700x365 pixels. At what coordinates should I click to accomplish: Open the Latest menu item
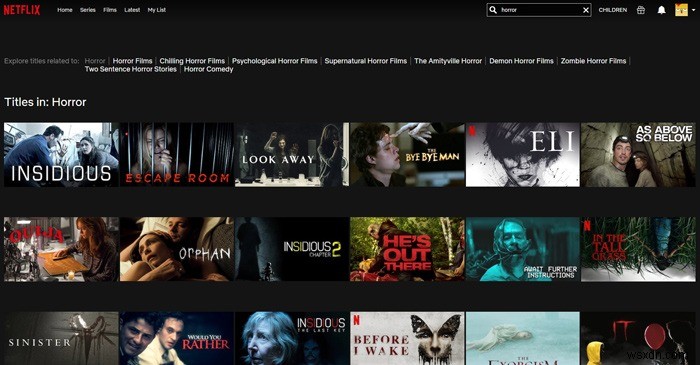[132, 10]
